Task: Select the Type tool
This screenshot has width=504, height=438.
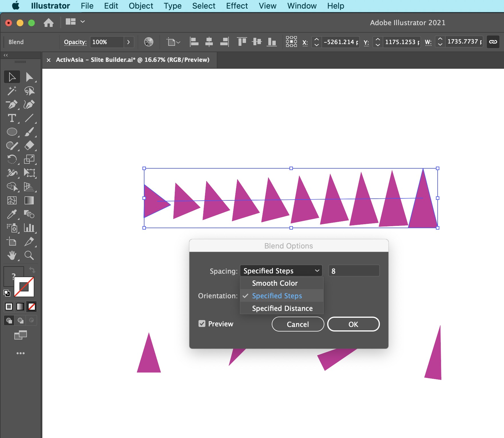Action: (x=12, y=118)
